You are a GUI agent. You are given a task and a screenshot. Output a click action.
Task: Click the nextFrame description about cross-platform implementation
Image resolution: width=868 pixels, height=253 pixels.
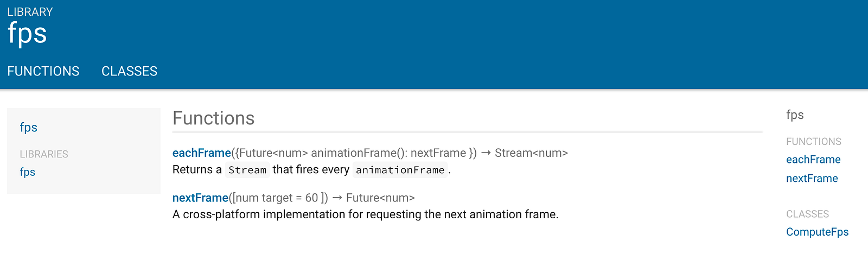[365, 214]
